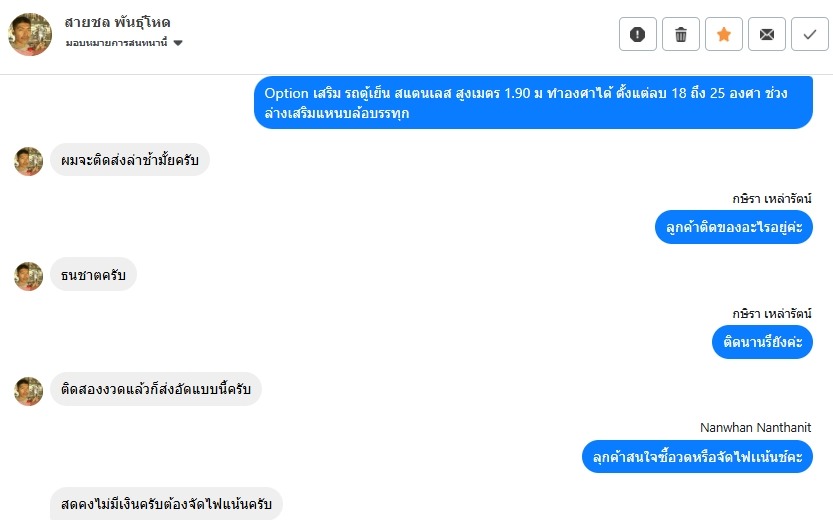The image size is (833, 520).
Task: Click avatar beside ติดสองงวดแล้ว message
Action: [x=28, y=391]
